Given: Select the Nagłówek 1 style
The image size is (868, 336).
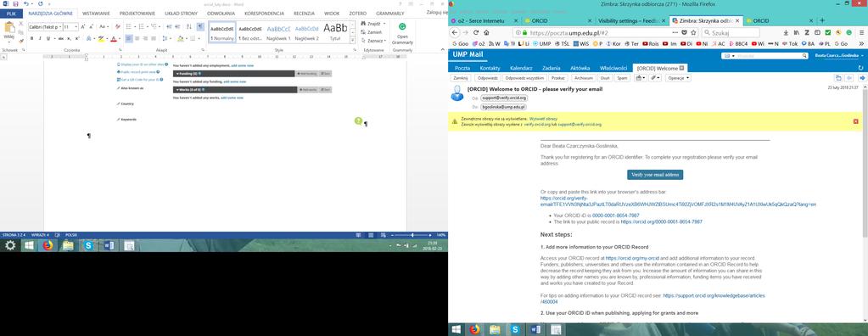Looking at the screenshot, I should pos(278,32).
